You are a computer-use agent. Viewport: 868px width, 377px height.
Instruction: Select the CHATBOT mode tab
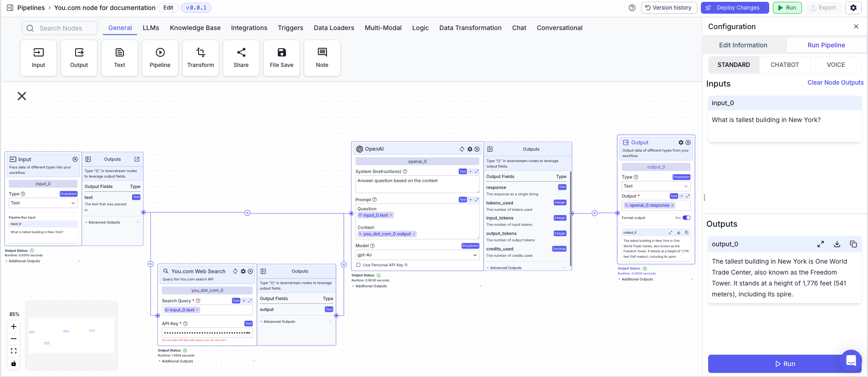785,65
